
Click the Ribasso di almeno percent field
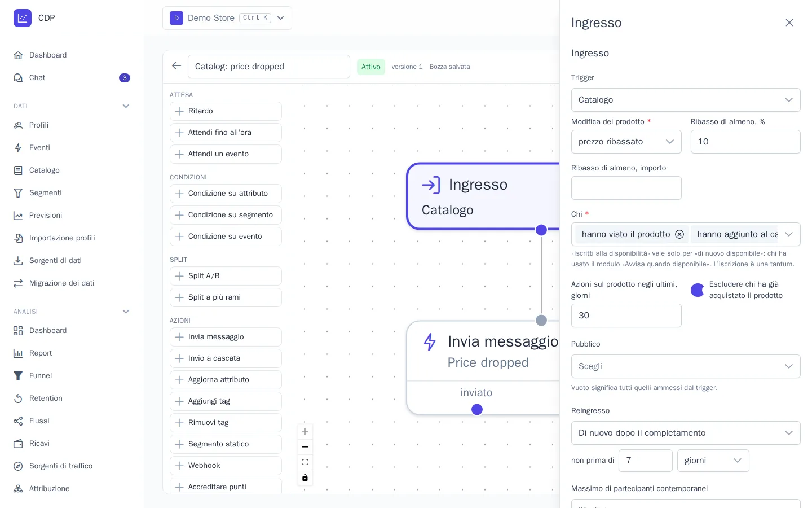[745, 142]
